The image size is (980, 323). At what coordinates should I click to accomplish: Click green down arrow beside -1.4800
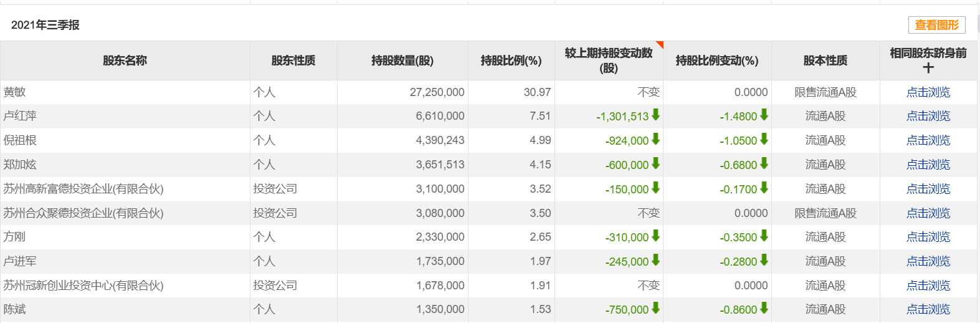click(x=764, y=115)
